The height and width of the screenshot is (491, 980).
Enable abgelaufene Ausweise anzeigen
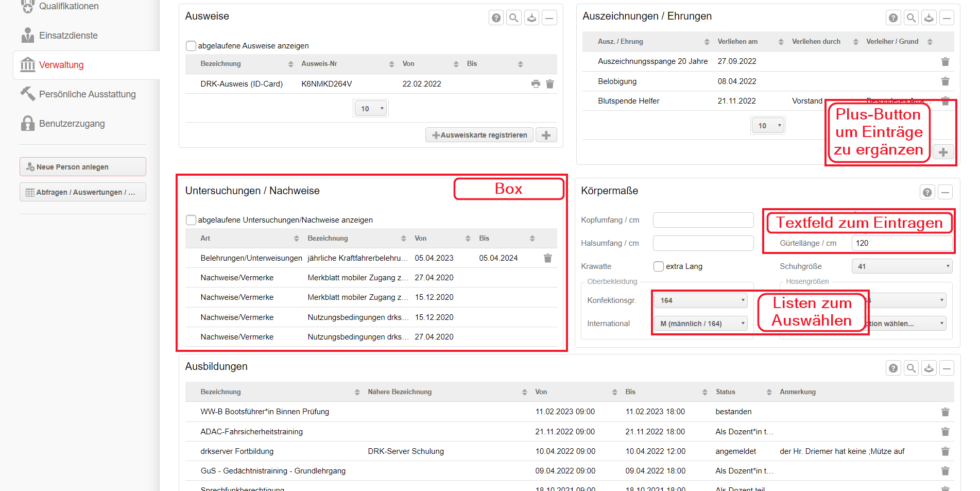(x=191, y=46)
